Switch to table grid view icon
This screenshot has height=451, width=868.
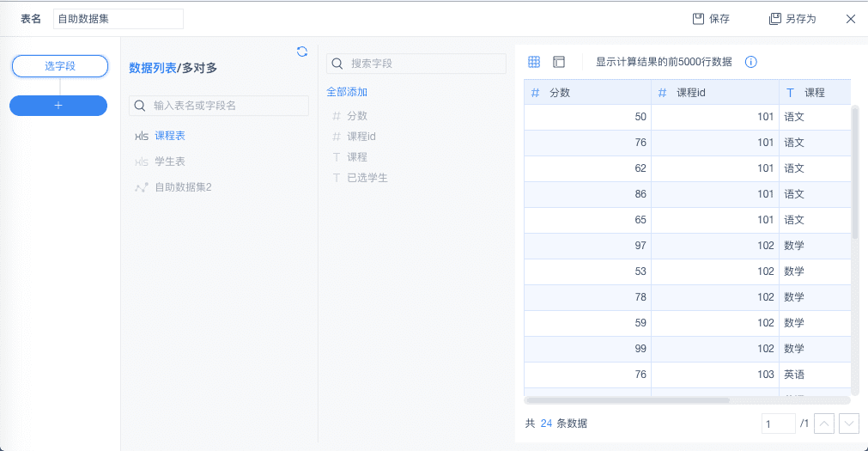pyautogui.click(x=534, y=62)
